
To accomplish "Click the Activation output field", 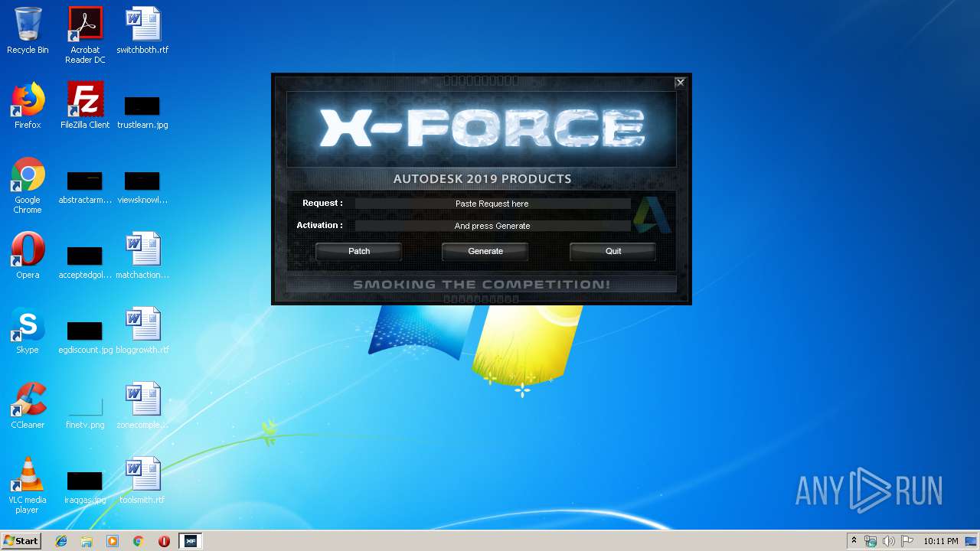I will 492,226.
